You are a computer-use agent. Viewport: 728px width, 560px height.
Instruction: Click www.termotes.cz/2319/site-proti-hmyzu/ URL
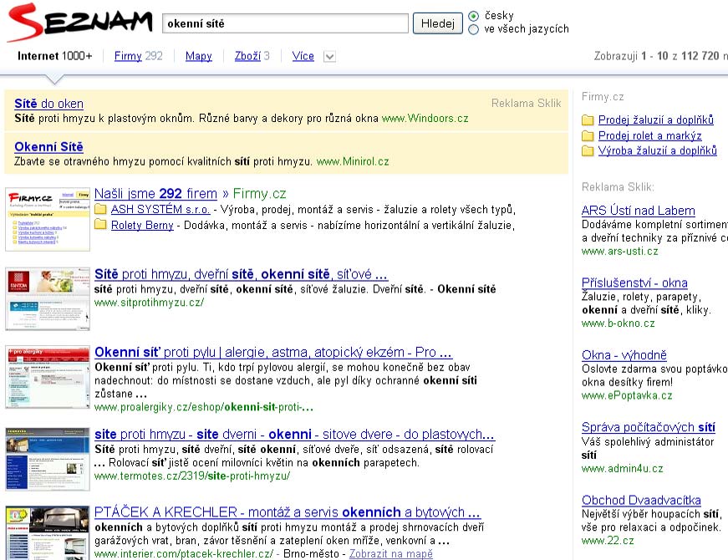pyautogui.click(x=192, y=476)
